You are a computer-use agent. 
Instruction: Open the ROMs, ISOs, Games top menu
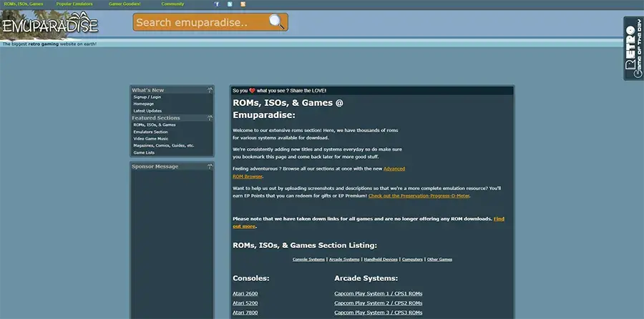[x=23, y=4]
